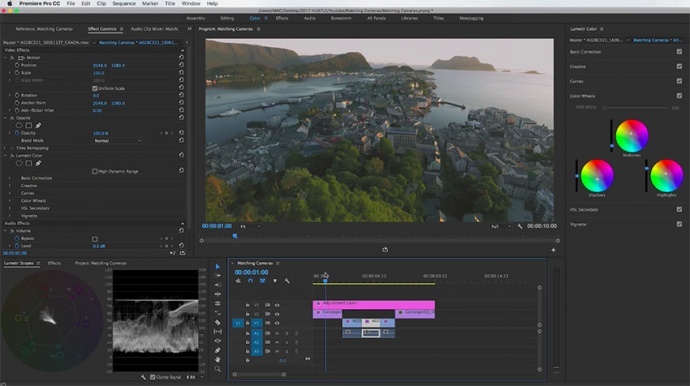Adjust the Midtones color wheel
The image size is (690, 386).
[631, 136]
